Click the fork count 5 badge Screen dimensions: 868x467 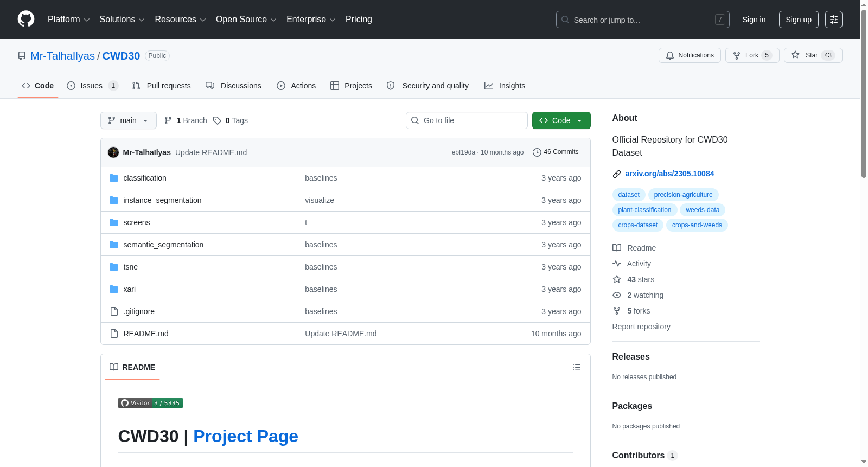767,55
